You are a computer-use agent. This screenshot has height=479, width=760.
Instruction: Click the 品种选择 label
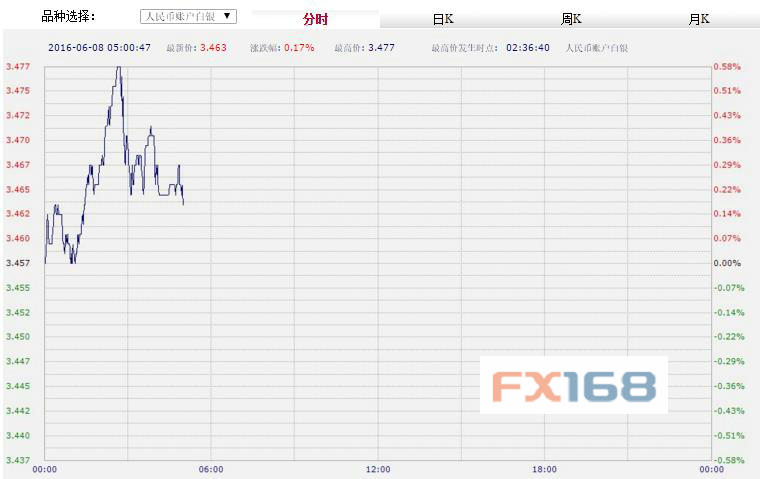(68, 17)
